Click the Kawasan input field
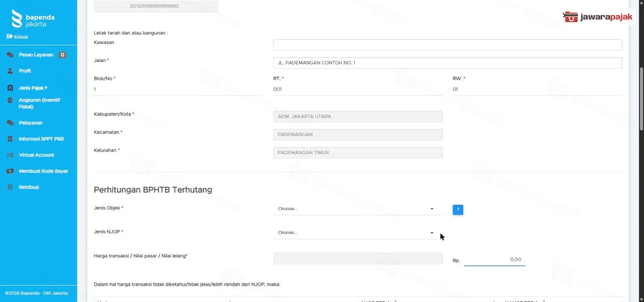Viewport: 644px width, 302px height. click(x=447, y=45)
